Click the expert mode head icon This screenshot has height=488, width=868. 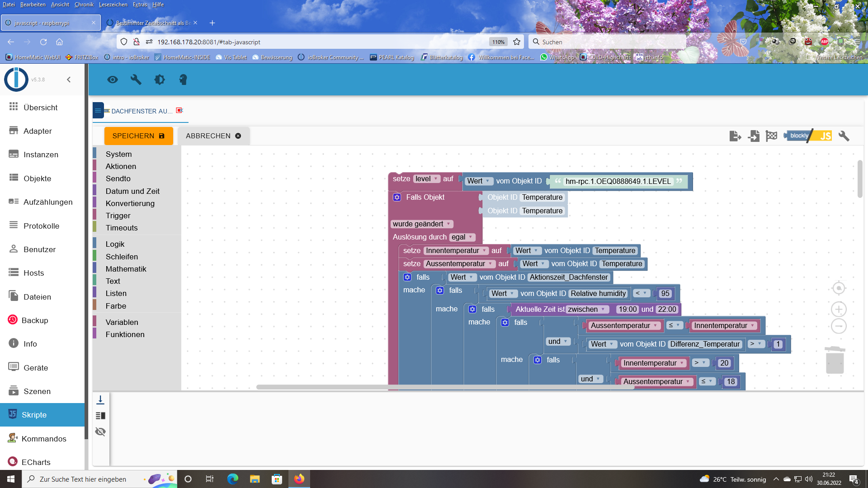(x=183, y=80)
